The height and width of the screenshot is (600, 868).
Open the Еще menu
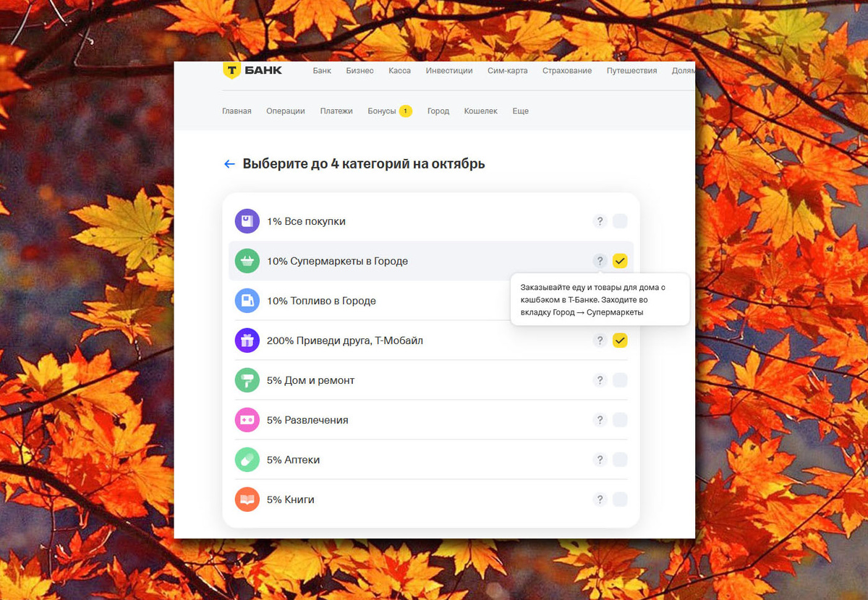coord(520,111)
